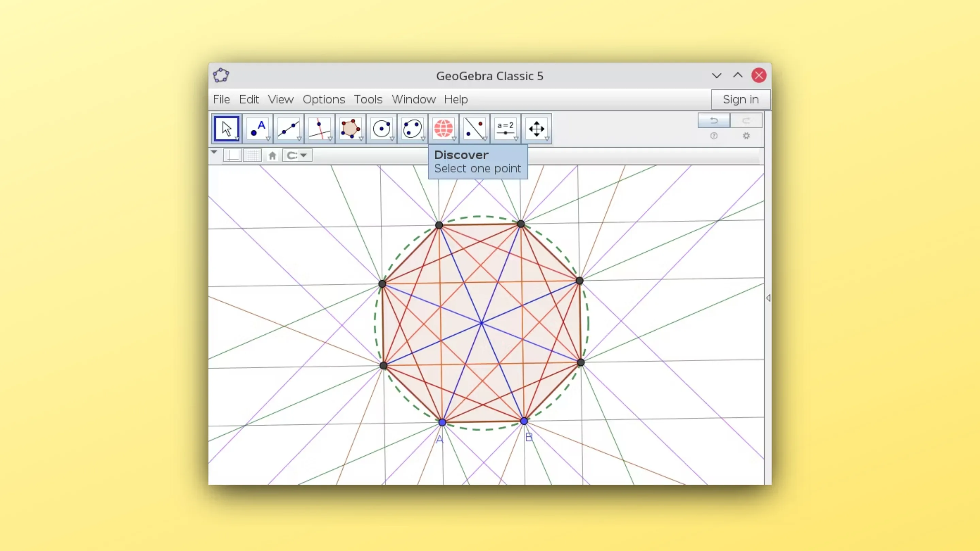Toggle the grid display
This screenshot has height=551, width=980.
pyautogui.click(x=252, y=155)
